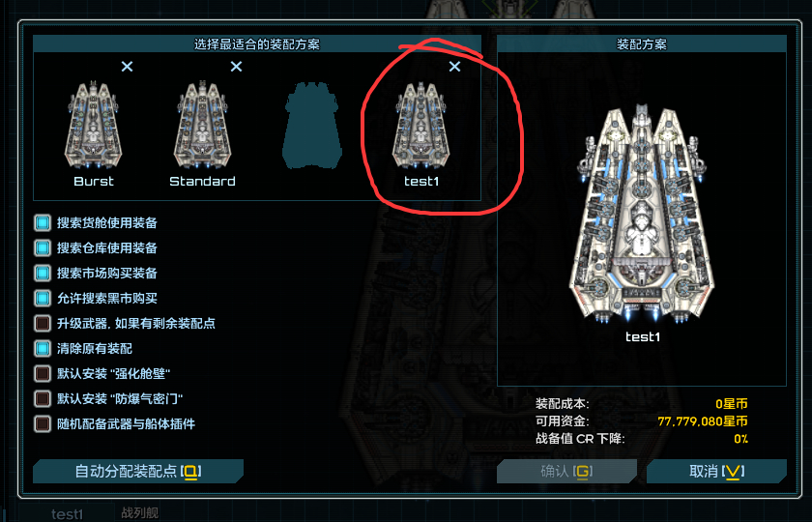
Task: Toggle 搜索货舱使用装备 checkbox
Action: pos(43,222)
